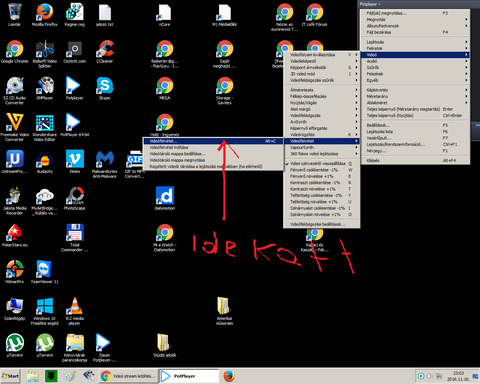This screenshot has height=384, width=480.
Task: Open the Windows Start button
Action: [x=10, y=376]
